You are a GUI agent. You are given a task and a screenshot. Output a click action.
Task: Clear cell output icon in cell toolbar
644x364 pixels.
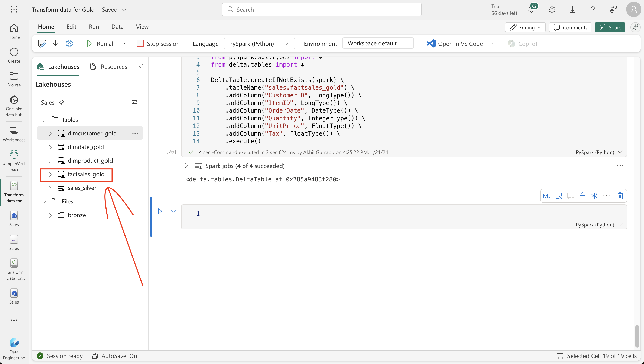click(559, 196)
